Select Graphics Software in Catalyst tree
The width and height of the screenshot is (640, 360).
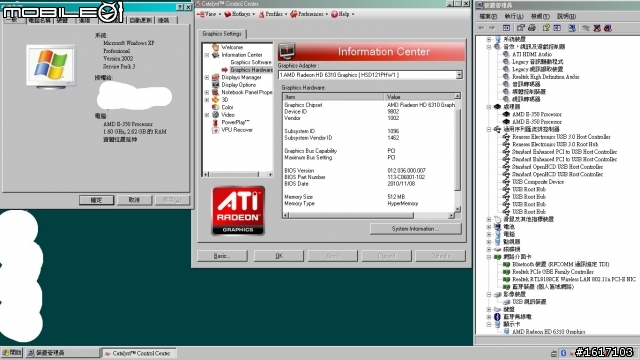click(251, 62)
